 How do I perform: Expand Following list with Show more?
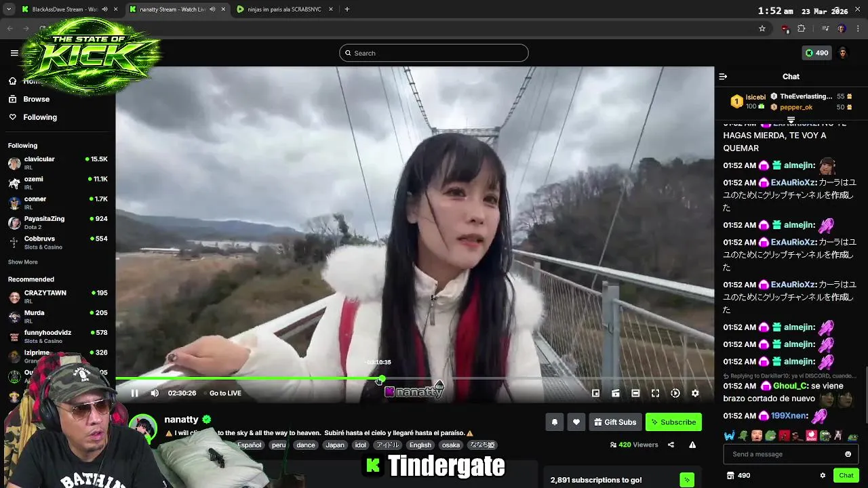[x=23, y=262]
